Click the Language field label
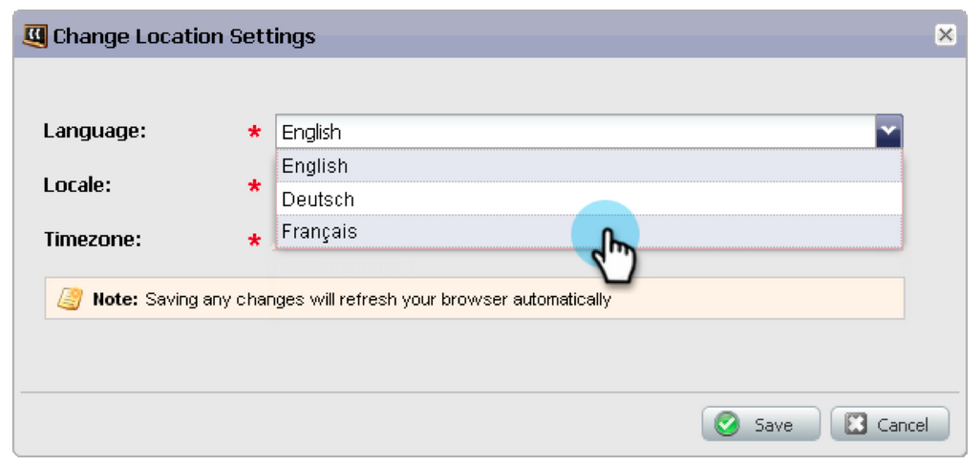 (95, 131)
